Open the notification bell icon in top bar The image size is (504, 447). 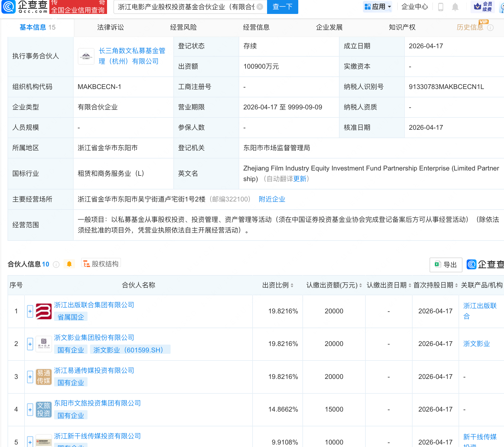coord(455,7)
